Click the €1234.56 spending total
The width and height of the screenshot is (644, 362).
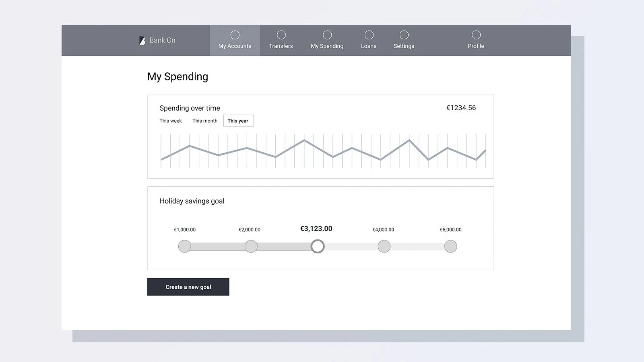pyautogui.click(x=461, y=108)
